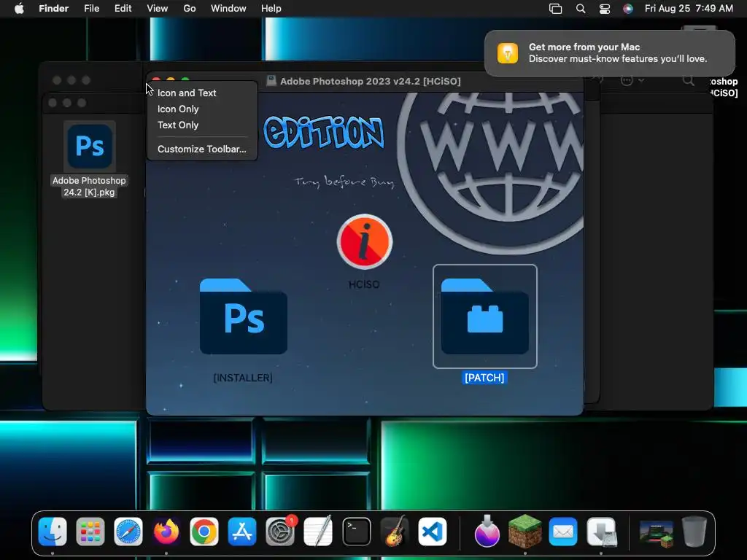
Task: Open System Settings from the Dock
Action: click(280, 532)
